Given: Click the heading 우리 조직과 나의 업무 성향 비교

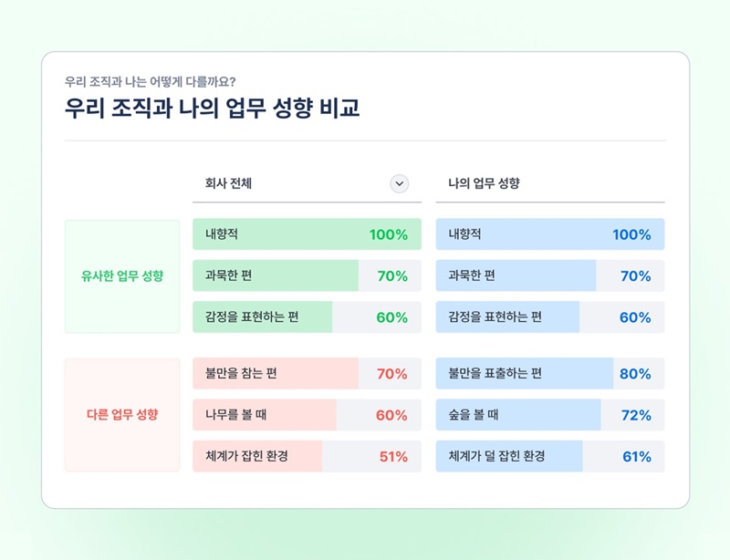Looking at the screenshot, I should point(212,109).
